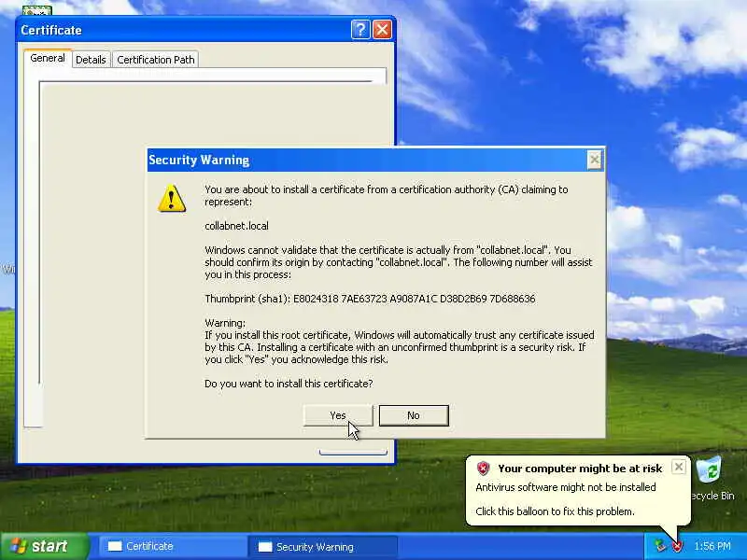Close the Certificate window
This screenshot has width=747, height=560.
[x=382, y=30]
